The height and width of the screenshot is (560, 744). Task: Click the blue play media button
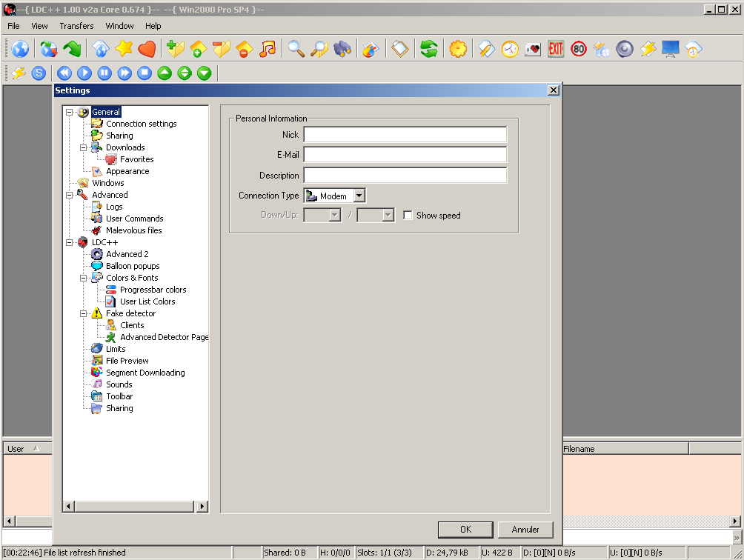pos(84,73)
